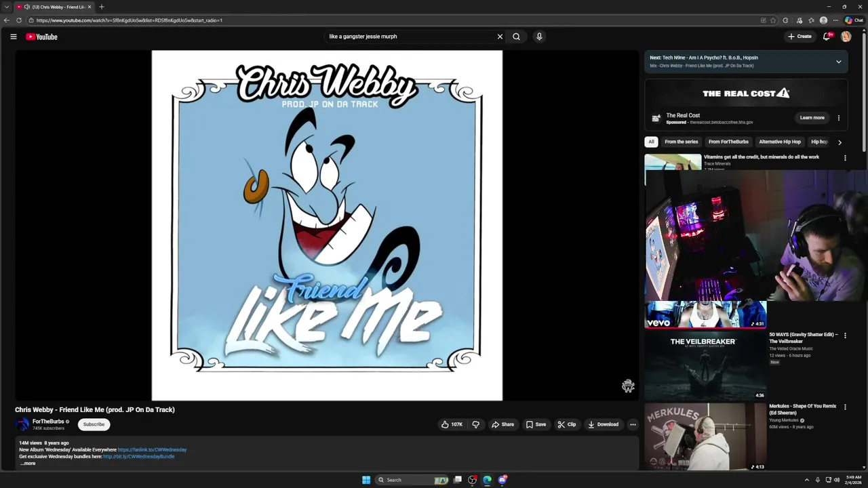Open options for Merkules suggestion
Screen dimensions: 868x488
845,407
